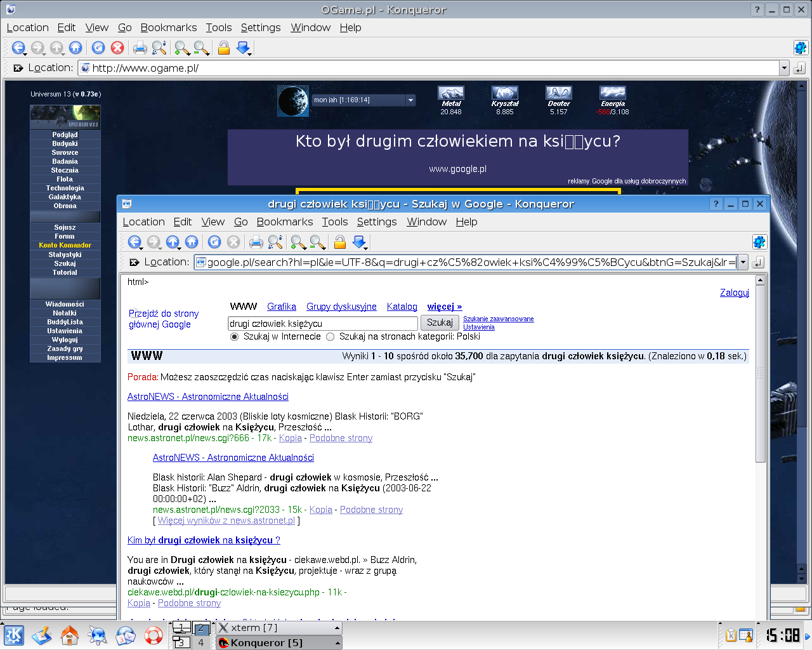Viewport: 812px width, 650px height.
Task: Click the padlock Security icon in Google window
Action: [x=339, y=242]
